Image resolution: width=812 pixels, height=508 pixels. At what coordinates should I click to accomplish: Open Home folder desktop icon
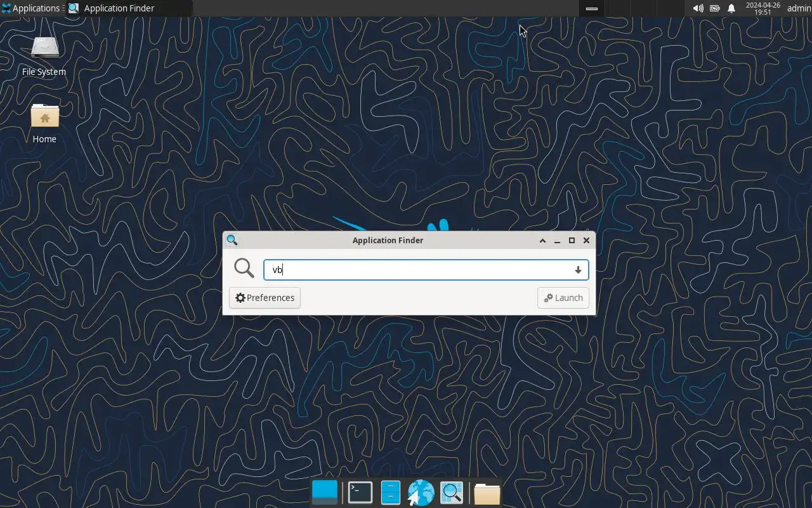point(44,123)
